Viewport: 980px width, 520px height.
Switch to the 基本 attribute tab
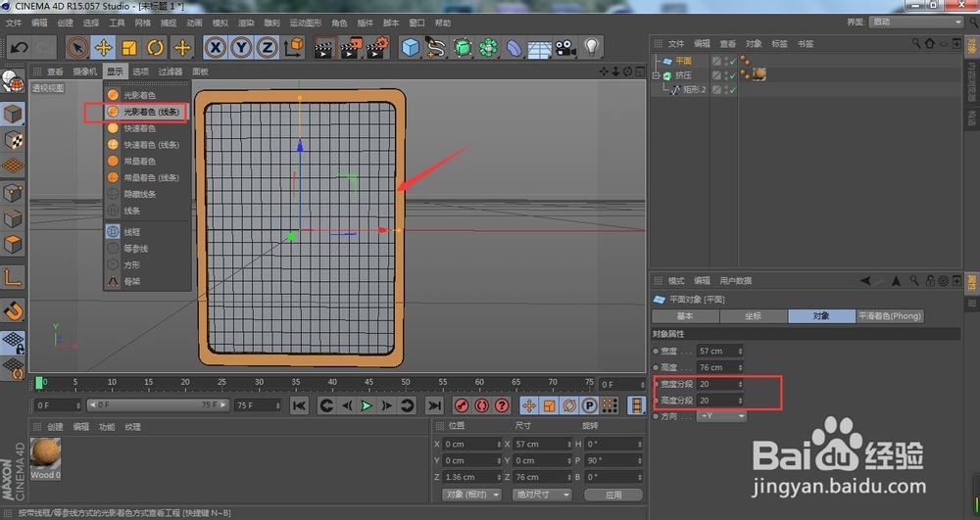[x=685, y=316]
